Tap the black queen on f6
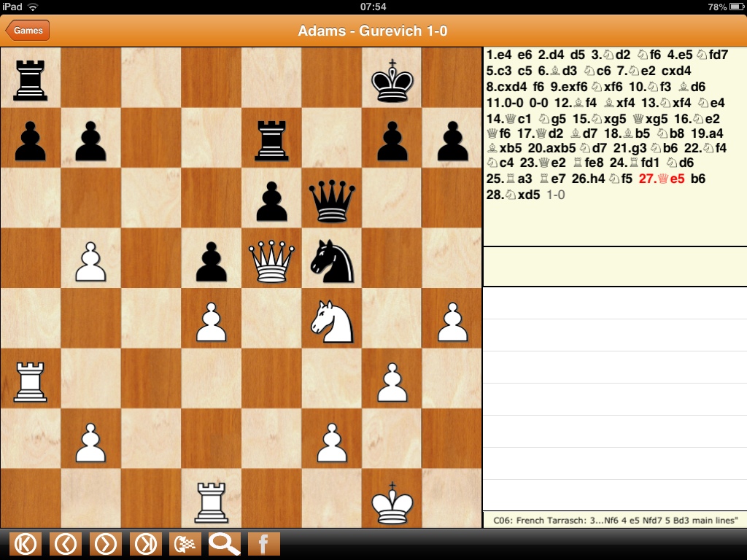This screenshot has width=747, height=560. coord(331,198)
